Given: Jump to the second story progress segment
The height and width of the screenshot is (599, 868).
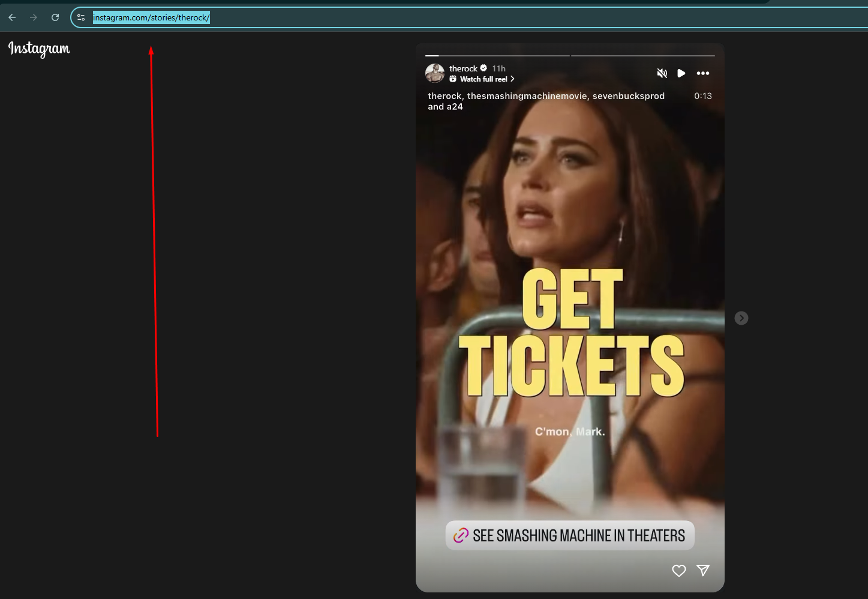Looking at the screenshot, I should coord(642,56).
